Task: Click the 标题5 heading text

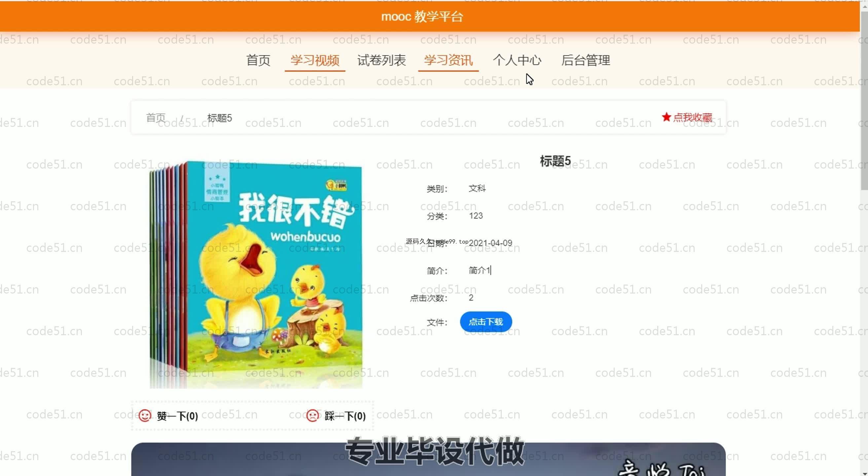Action: pyautogui.click(x=555, y=161)
